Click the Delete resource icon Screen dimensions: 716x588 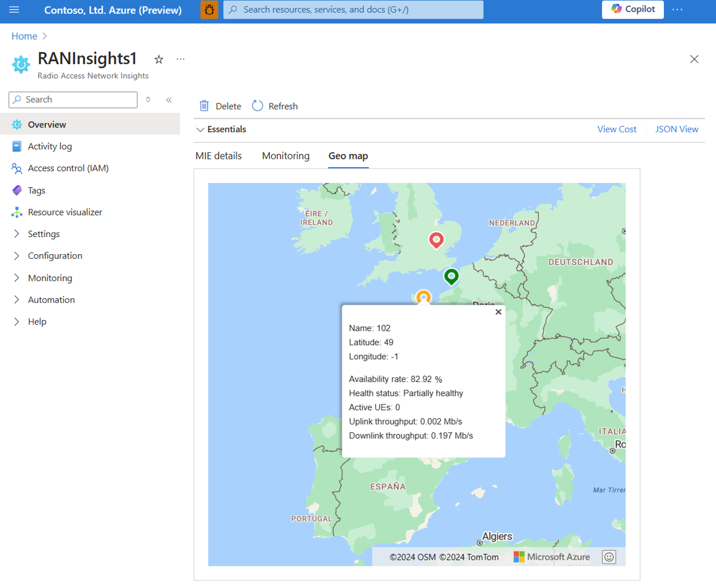205,106
